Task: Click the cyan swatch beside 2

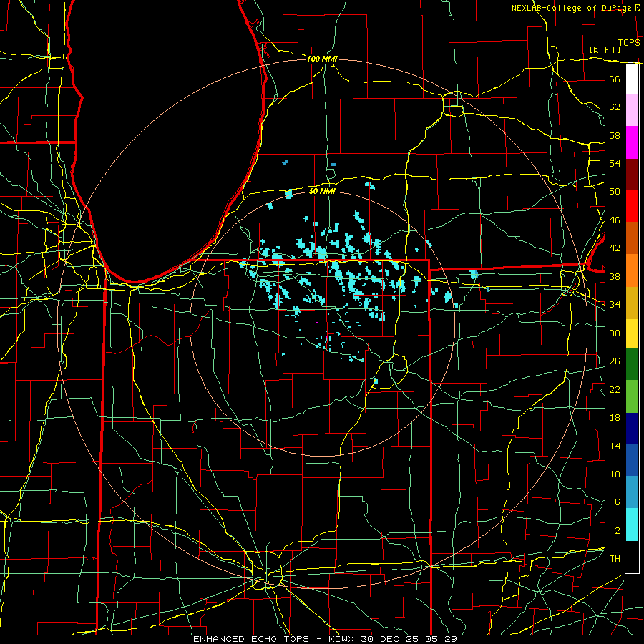Action: tap(632, 525)
